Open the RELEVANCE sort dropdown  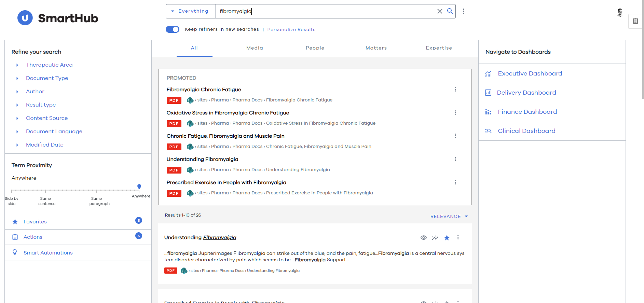pyautogui.click(x=449, y=217)
